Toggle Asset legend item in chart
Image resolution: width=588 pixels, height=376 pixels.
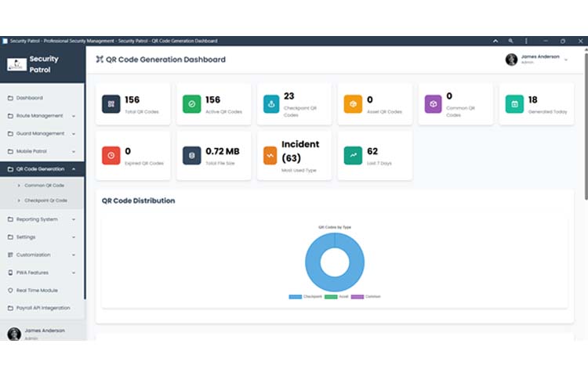tap(337, 297)
